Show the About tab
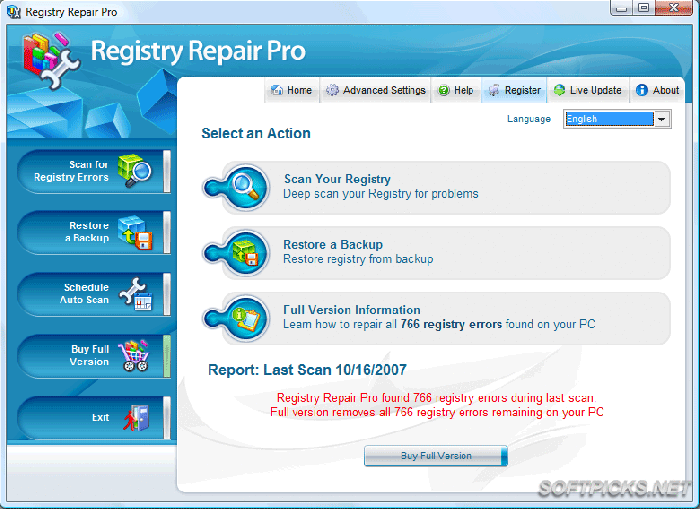The height and width of the screenshot is (509, 700). click(x=657, y=90)
